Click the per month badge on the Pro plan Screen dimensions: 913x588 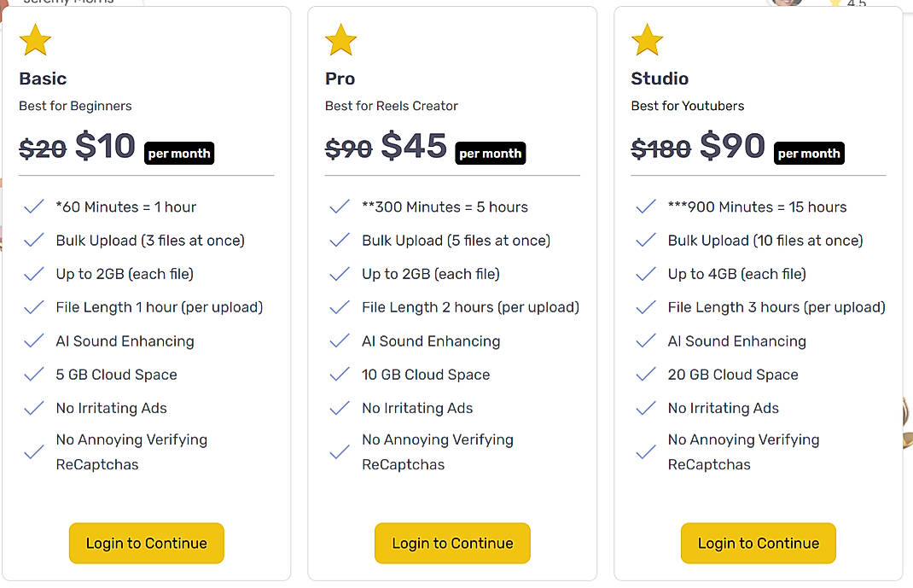[491, 154]
